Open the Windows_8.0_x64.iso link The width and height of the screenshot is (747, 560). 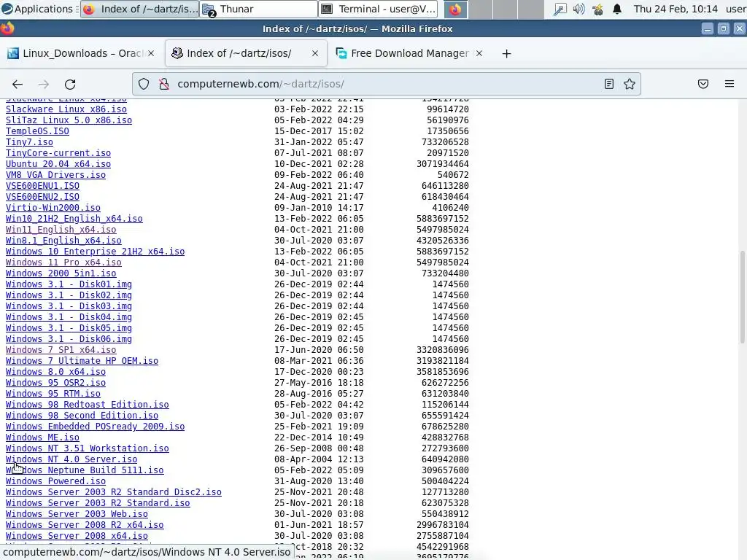point(55,373)
